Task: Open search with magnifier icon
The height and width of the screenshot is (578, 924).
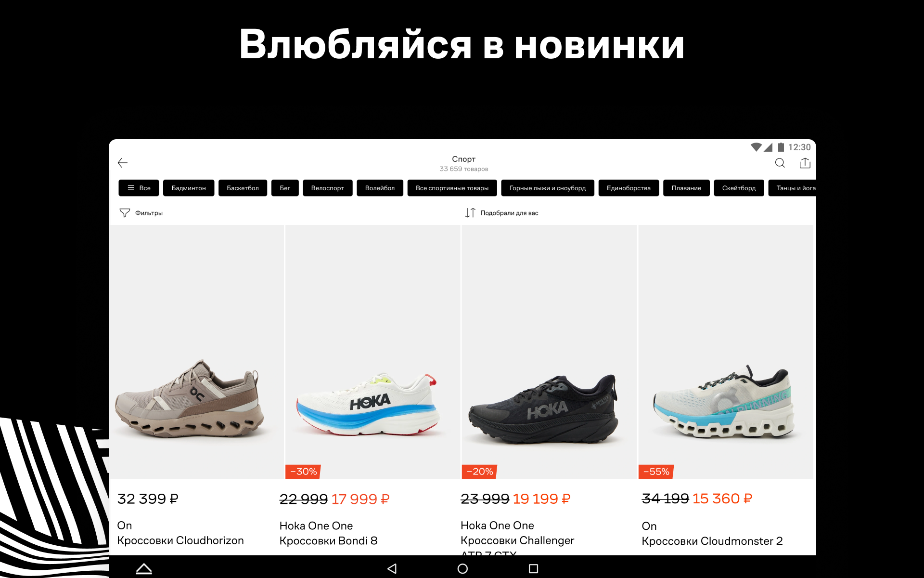Action: point(780,163)
